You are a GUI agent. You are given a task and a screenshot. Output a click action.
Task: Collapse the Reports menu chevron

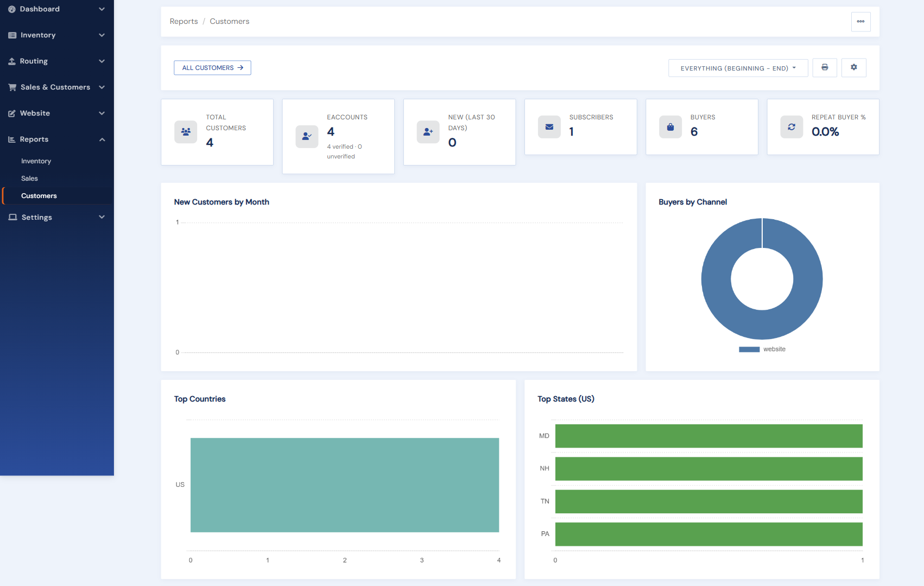pyautogui.click(x=102, y=139)
